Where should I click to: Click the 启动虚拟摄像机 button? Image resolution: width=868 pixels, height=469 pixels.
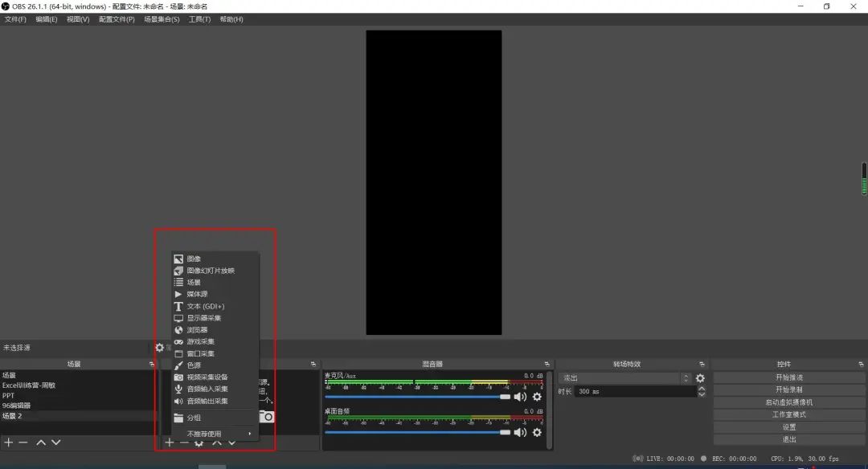788,402
